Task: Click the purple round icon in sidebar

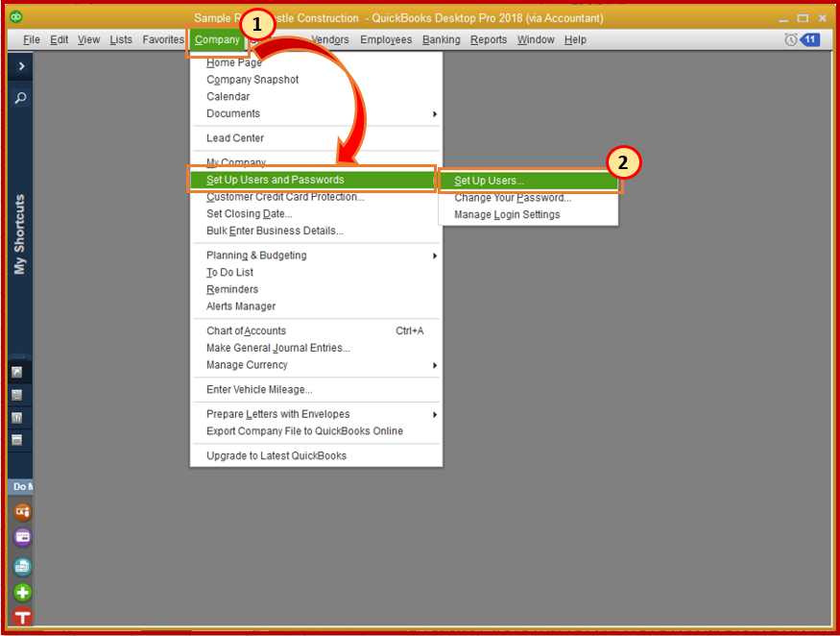Action: click(22, 537)
